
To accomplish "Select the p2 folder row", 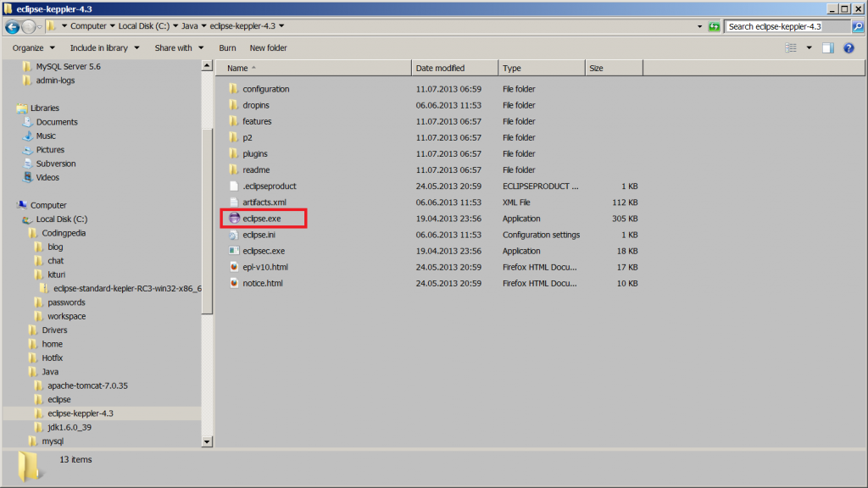I will coord(433,137).
